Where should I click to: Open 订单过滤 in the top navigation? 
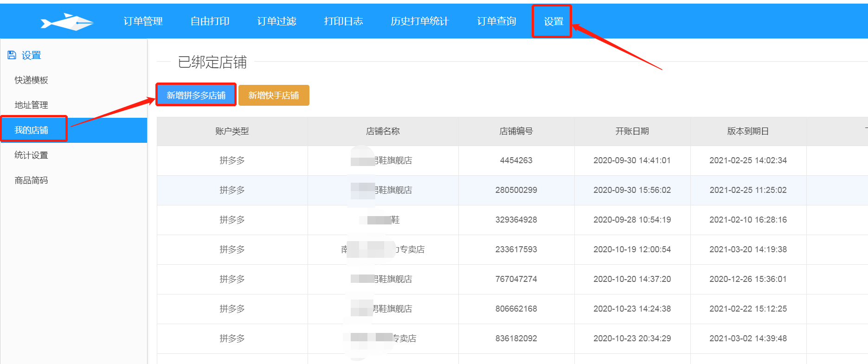pyautogui.click(x=276, y=21)
